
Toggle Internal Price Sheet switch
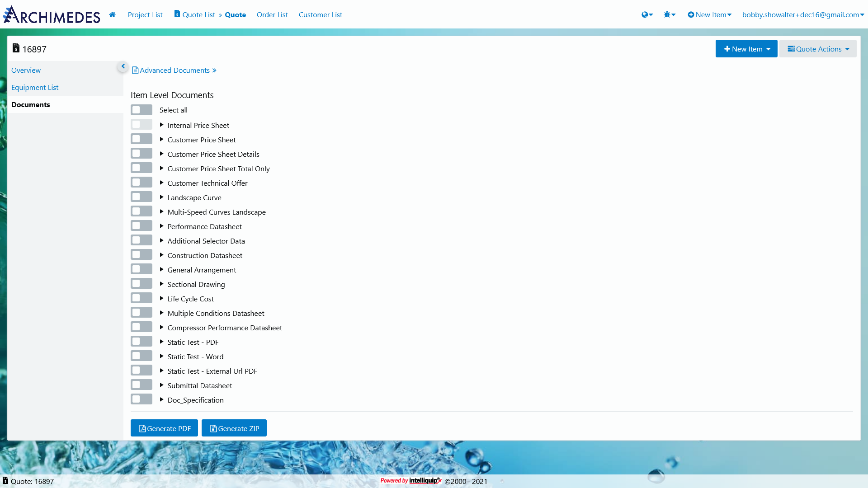(x=142, y=124)
